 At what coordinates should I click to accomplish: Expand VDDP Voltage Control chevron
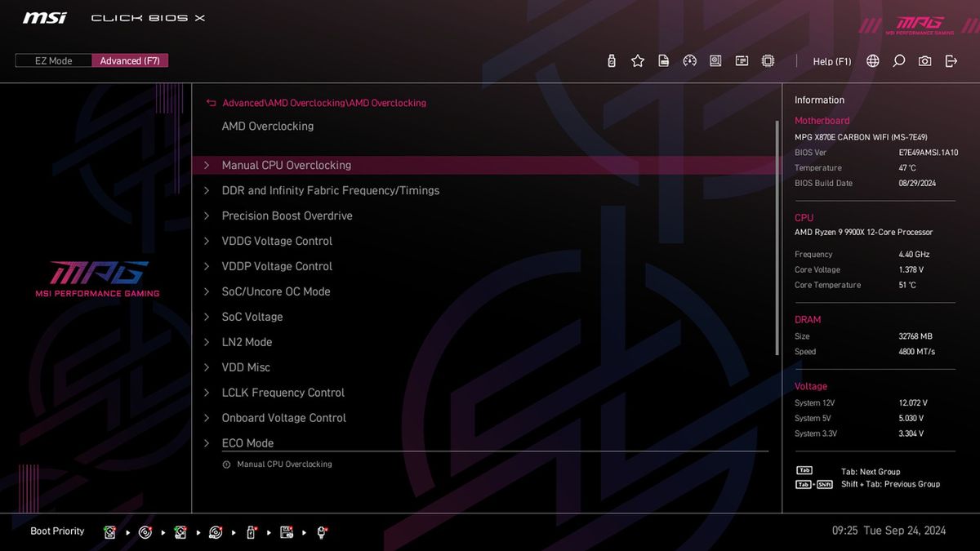[207, 266]
